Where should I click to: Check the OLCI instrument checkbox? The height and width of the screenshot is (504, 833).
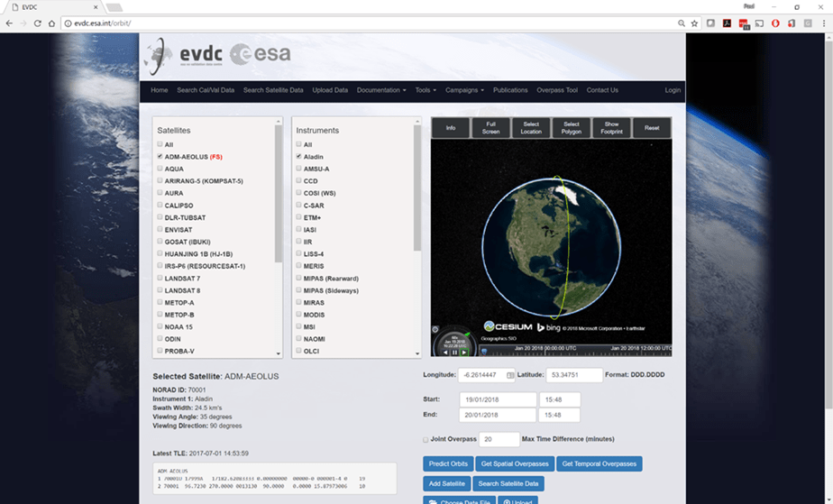(x=298, y=351)
